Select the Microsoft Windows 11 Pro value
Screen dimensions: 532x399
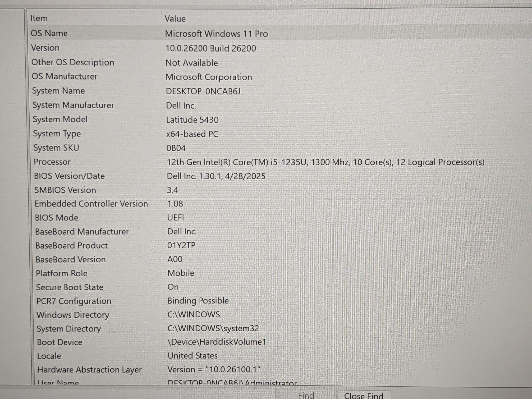tap(216, 34)
